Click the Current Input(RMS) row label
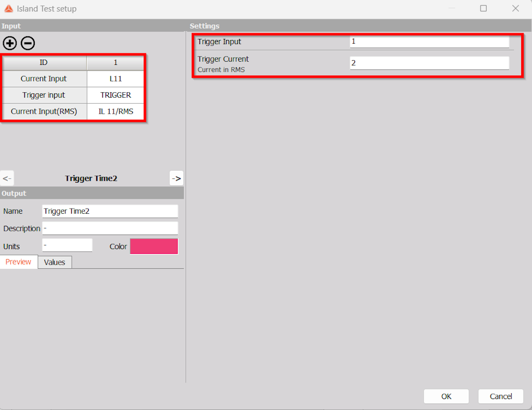This screenshot has height=410, width=532. (x=44, y=112)
